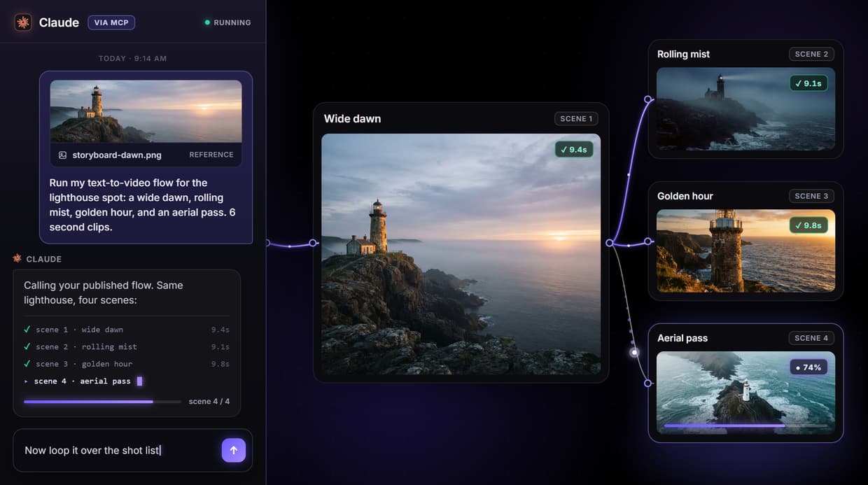Expand the scene 4 aerial pass log entry
Image resolution: width=868 pixels, height=485 pixels.
[83, 381]
